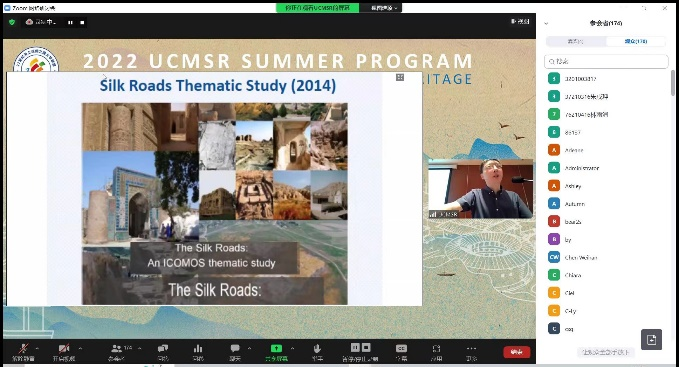Open the More options ellipsis icon
Viewport: 679px width, 367px height.
(472, 348)
